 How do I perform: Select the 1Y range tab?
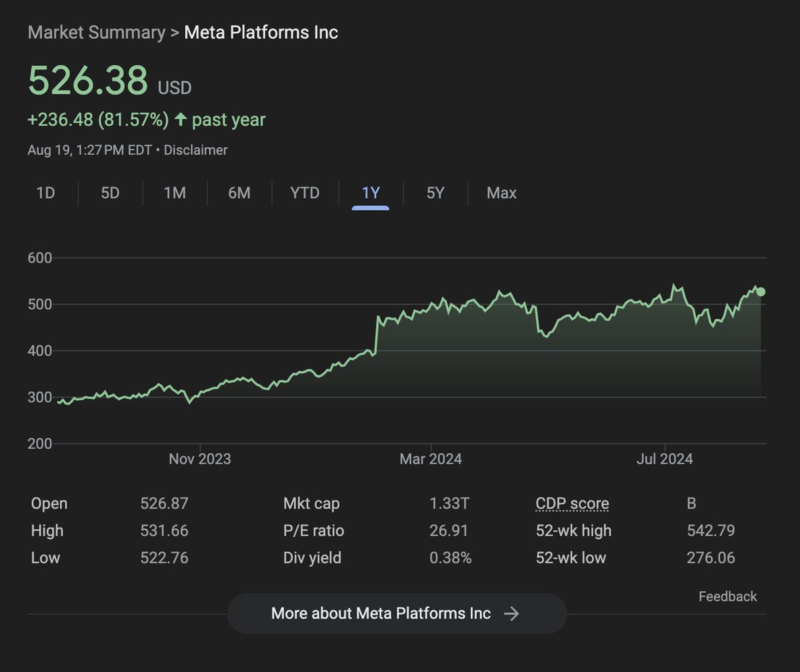371,193
